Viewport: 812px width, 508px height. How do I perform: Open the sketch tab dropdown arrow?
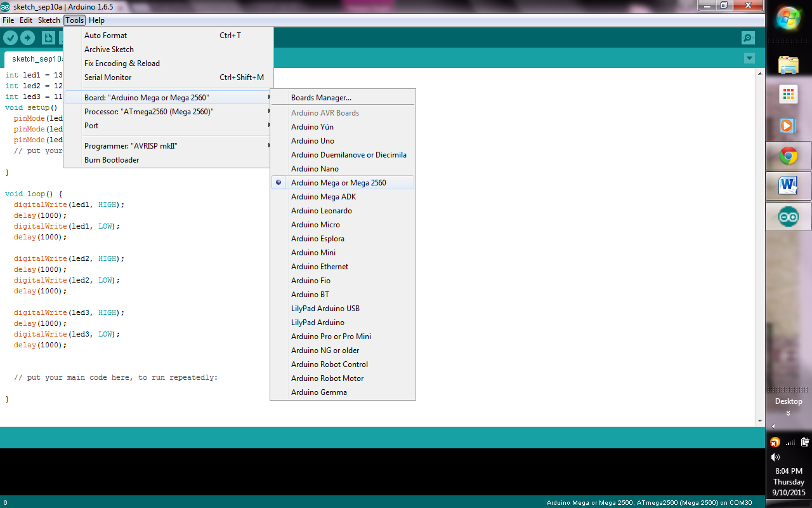click(749, 58)
